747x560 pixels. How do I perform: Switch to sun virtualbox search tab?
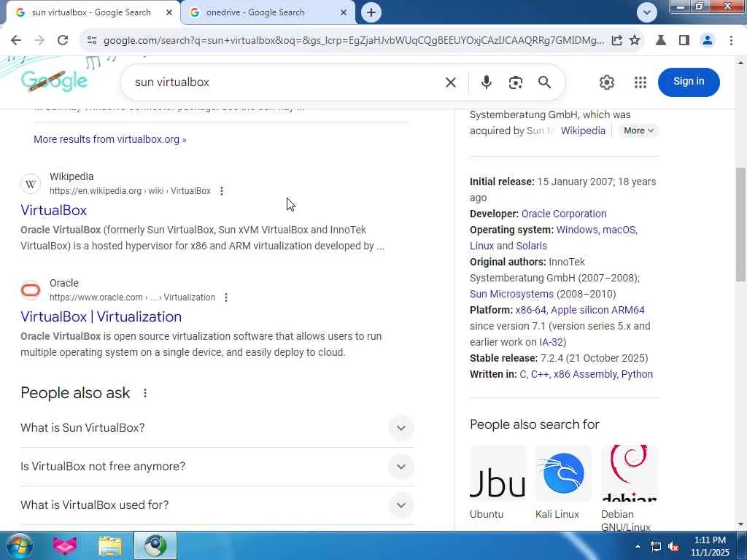90,13
